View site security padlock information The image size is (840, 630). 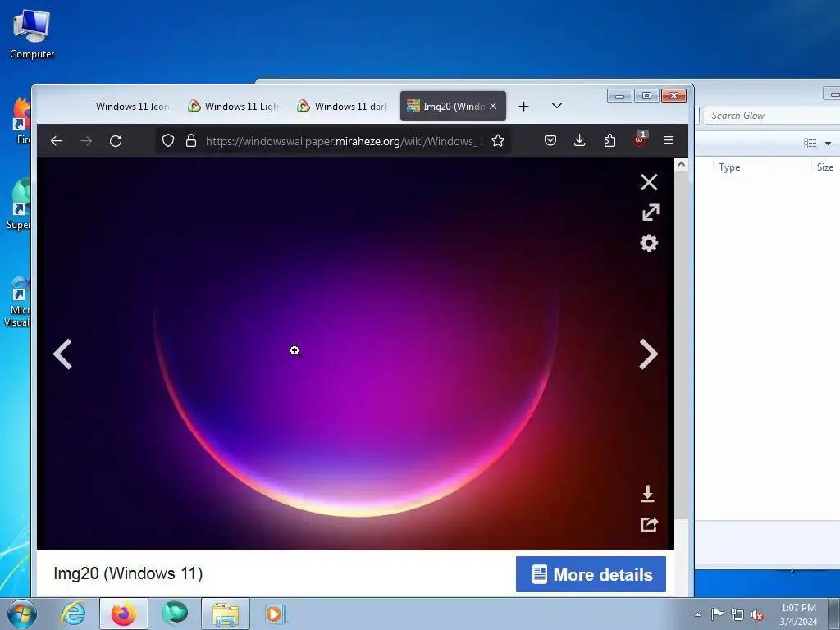(x=190, y=141)
